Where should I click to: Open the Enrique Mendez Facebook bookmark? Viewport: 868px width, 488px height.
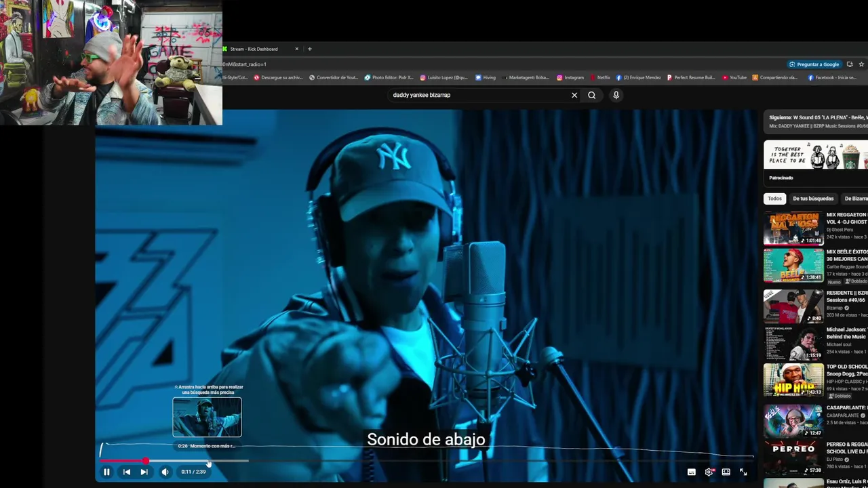(x=639, y=77)
